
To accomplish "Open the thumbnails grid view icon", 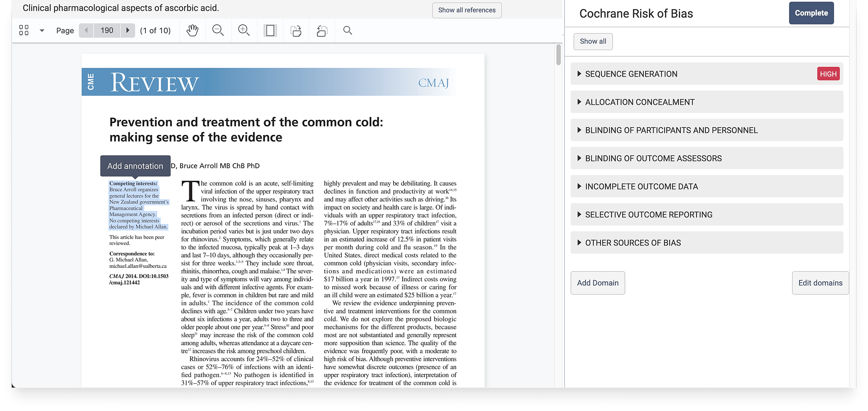I will pyautogui.click(x=24, y=30).
